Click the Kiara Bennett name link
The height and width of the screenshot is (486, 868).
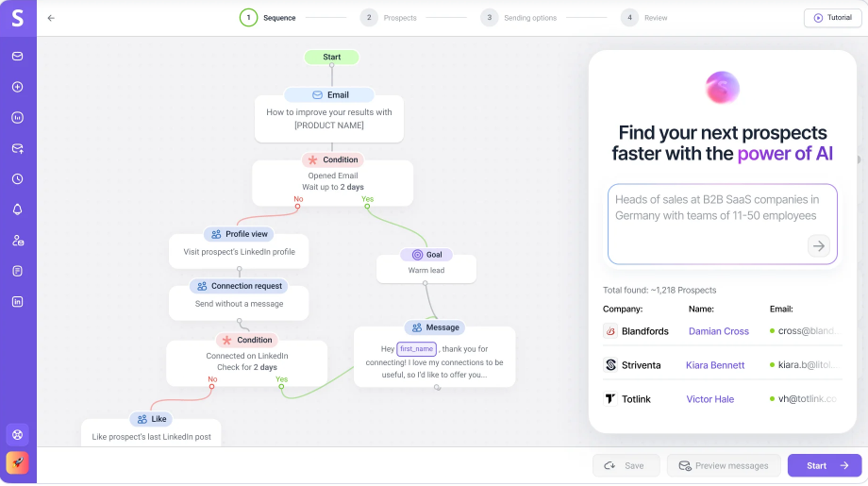point(715,365)
